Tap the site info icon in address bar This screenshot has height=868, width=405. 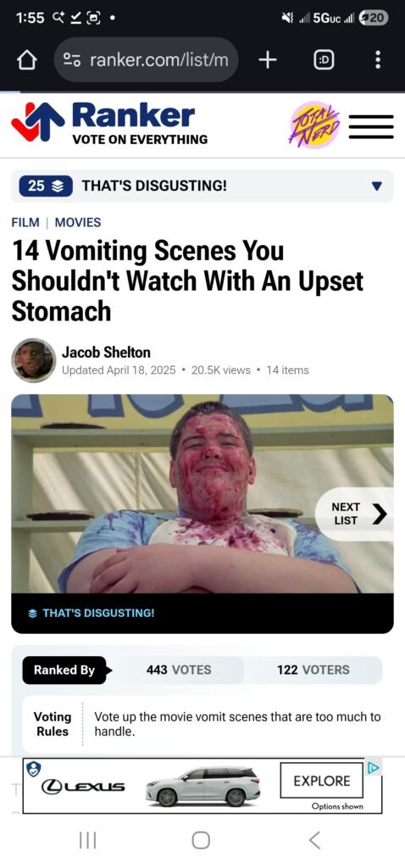[x=72, y=60]
